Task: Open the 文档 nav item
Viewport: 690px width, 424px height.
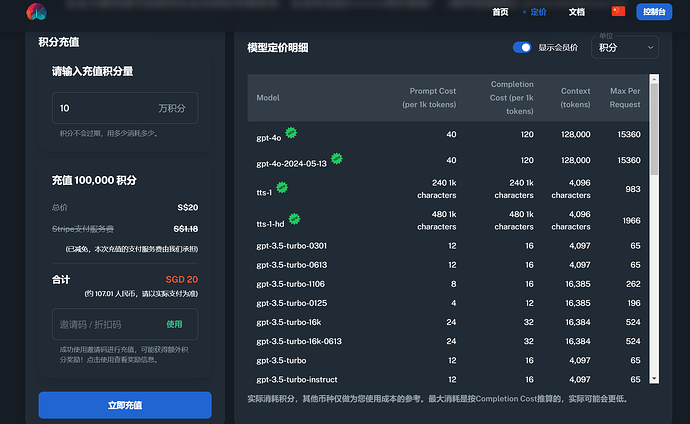Action: pyautogui.click(x=576, y=12)
